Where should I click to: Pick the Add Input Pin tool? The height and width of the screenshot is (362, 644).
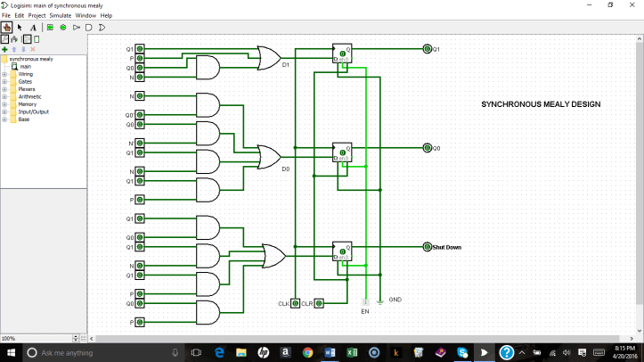50,28
